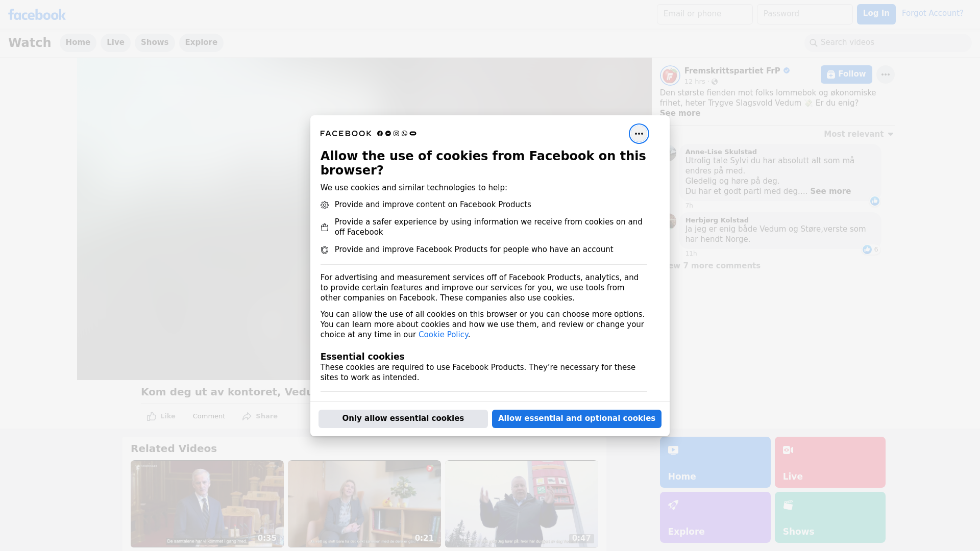Viewport: 980px width, 551px height.
Task: Click the public globe icon beside 12 hrs
Action: point(715,82)
